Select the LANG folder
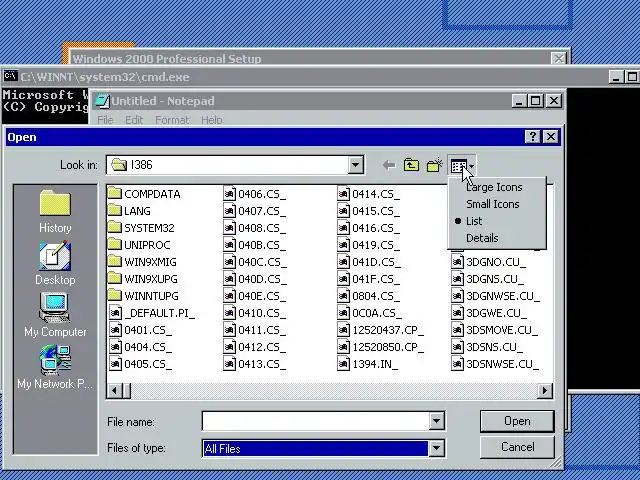Viewport: 640px width, 480px height. click(131, 211)
